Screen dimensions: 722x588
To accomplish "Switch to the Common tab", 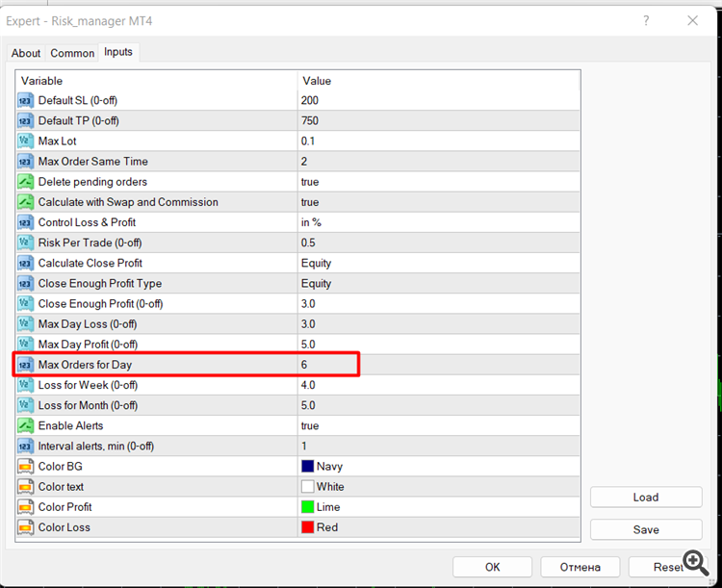I will [72, 54].
